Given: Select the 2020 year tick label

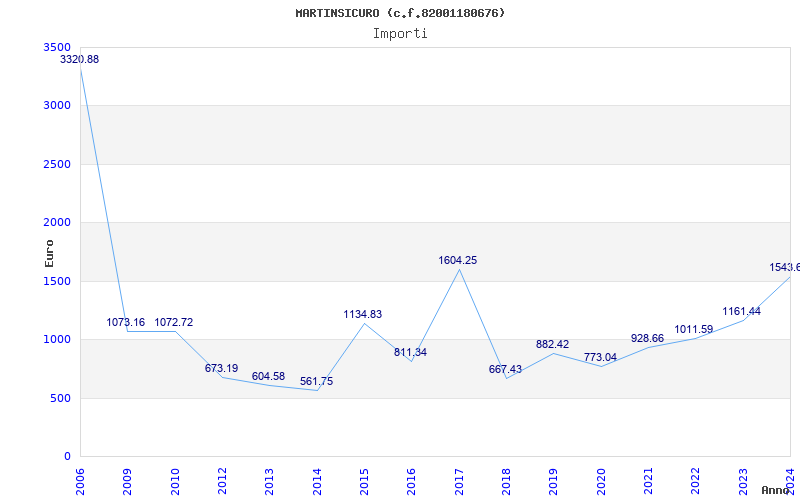Looking at the screenshot, I should 601,481.
